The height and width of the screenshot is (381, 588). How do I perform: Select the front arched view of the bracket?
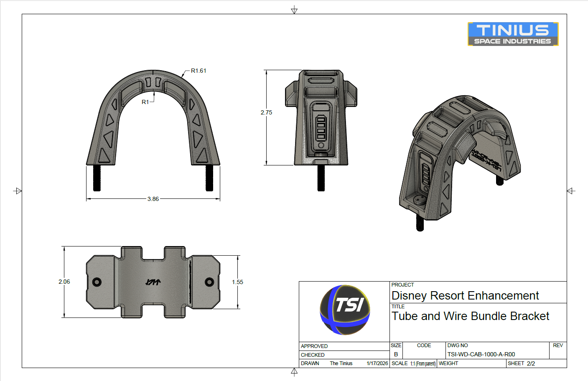point(153,121)
